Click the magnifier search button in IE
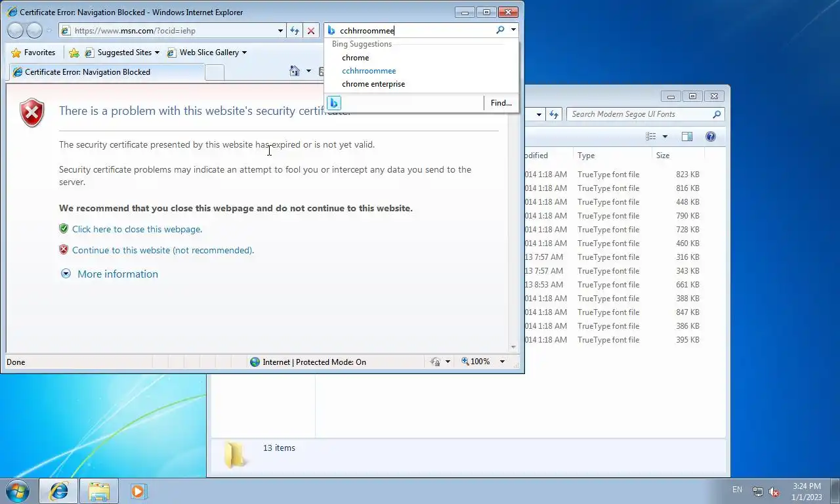The width and height of the screenshot is (840, 504). tap(500, 30)
